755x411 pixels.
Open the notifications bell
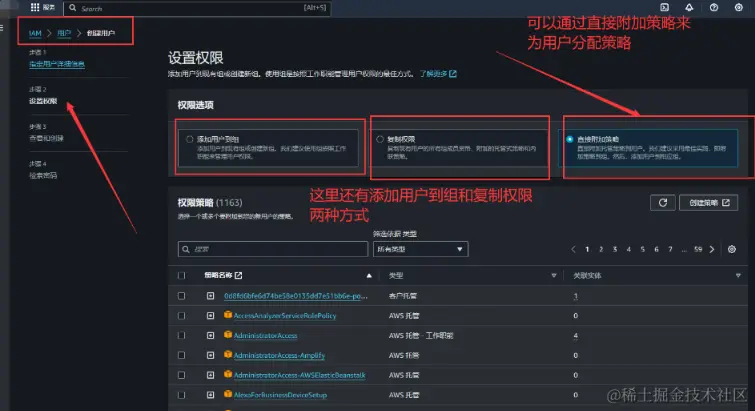pyautogui.click(x=689, y=7)
